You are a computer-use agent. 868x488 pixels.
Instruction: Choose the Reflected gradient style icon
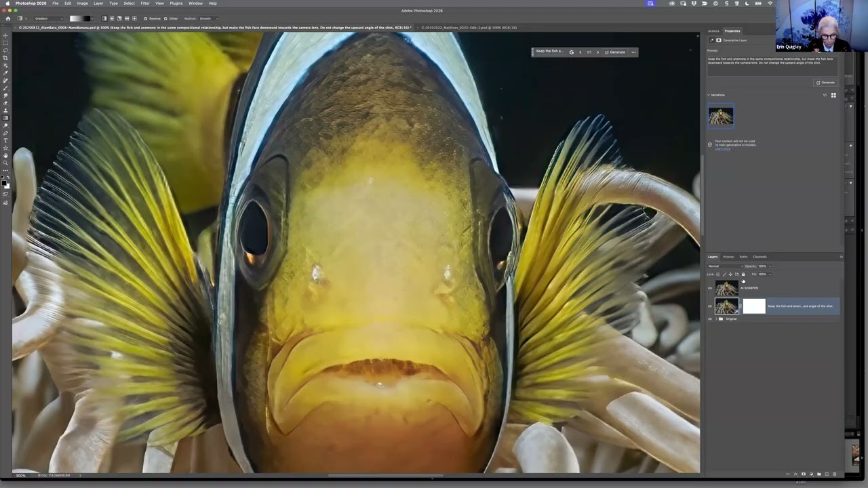pyautogui.click(x=127, y=19)
